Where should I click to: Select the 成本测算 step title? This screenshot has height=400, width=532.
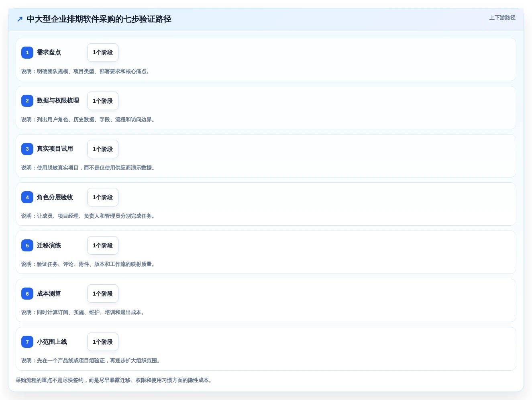[49, 294]
